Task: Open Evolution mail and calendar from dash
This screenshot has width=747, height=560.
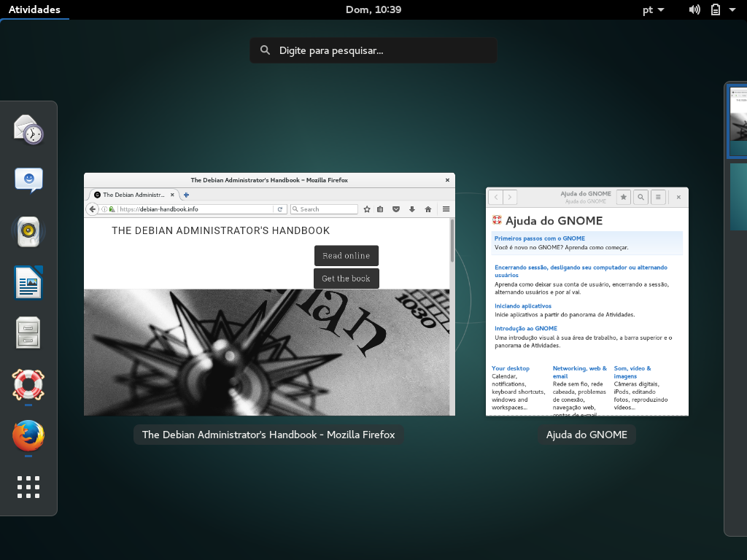Action: [x=28, y=130]
